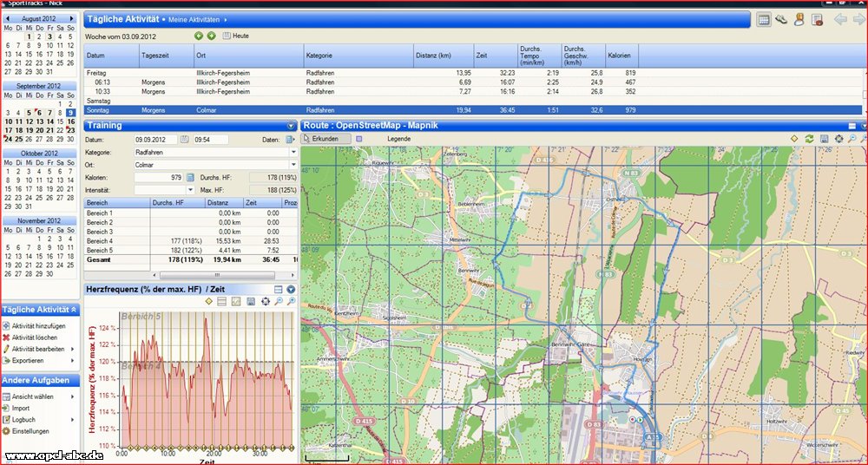
Task: Open the date picker calendar icon beside 09.09.2012
Action: tap(184, 140)
